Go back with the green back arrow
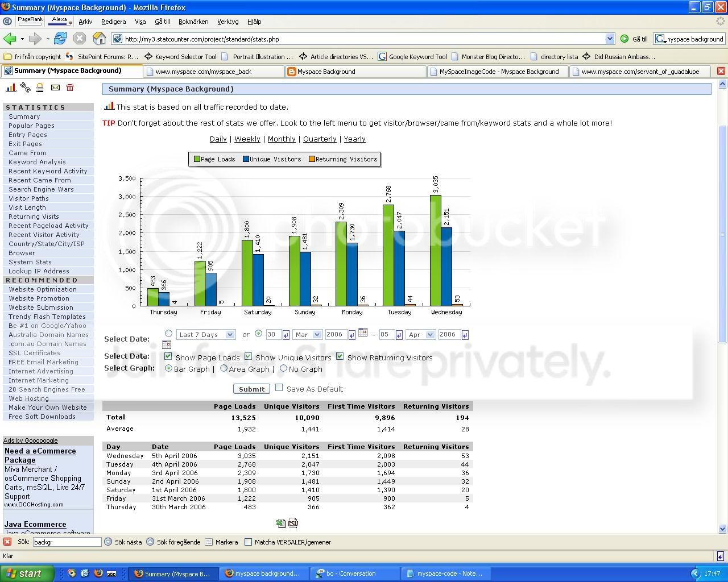 tap(10, 39)
